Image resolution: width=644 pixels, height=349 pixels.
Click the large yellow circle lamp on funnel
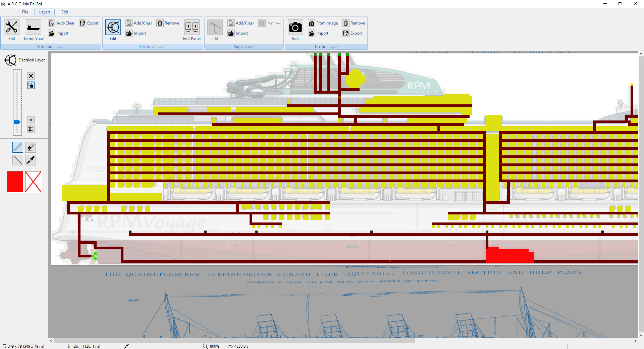coord(355,79)
